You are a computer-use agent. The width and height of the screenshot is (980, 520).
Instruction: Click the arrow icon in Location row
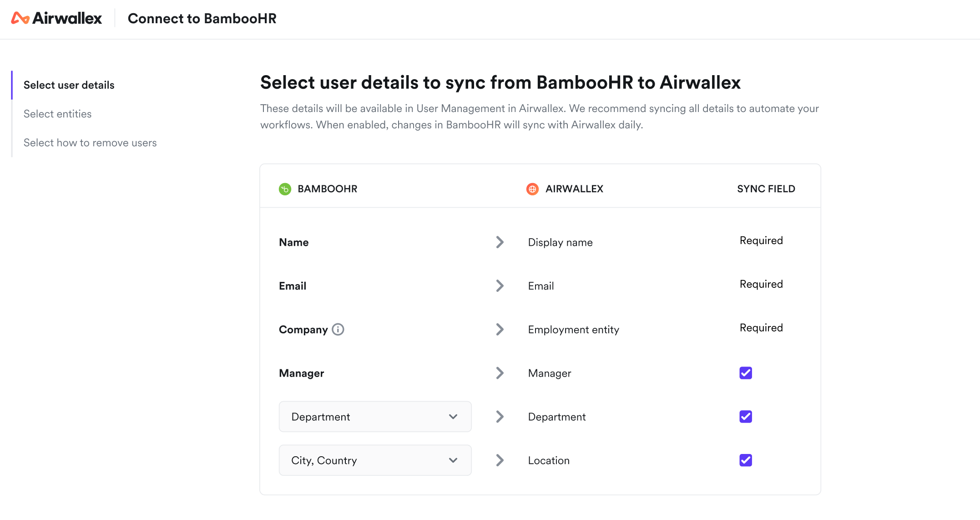coord(500,460)
